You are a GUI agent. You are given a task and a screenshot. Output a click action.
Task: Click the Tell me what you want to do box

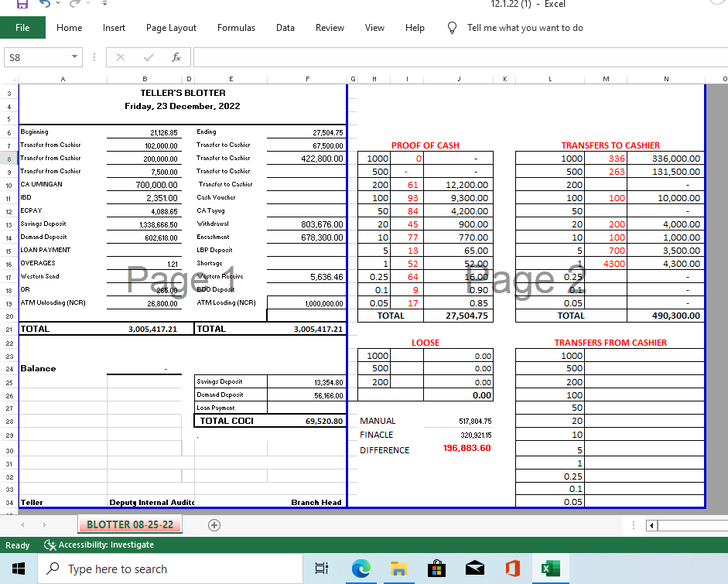[525, 28]
